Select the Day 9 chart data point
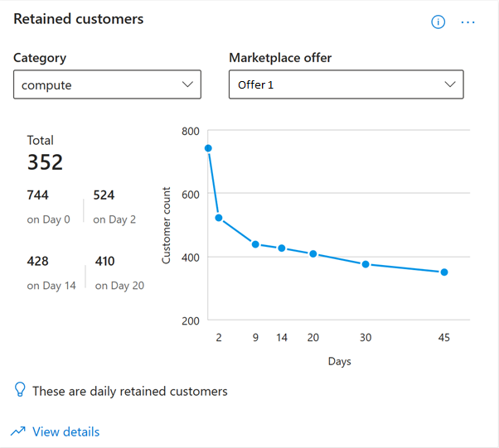 pos(255,244)
